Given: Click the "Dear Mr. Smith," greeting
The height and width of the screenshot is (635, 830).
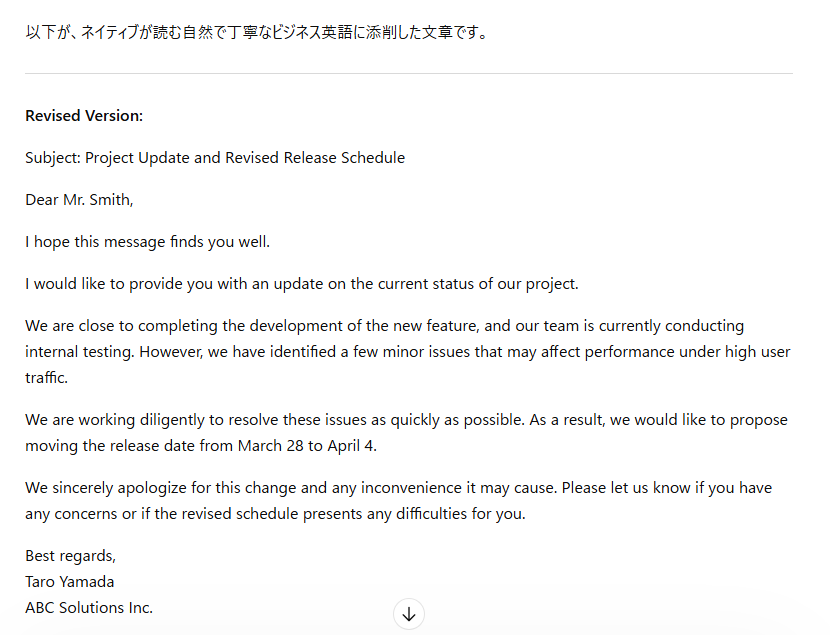Looking at the screenshot, I should (79, 200).
